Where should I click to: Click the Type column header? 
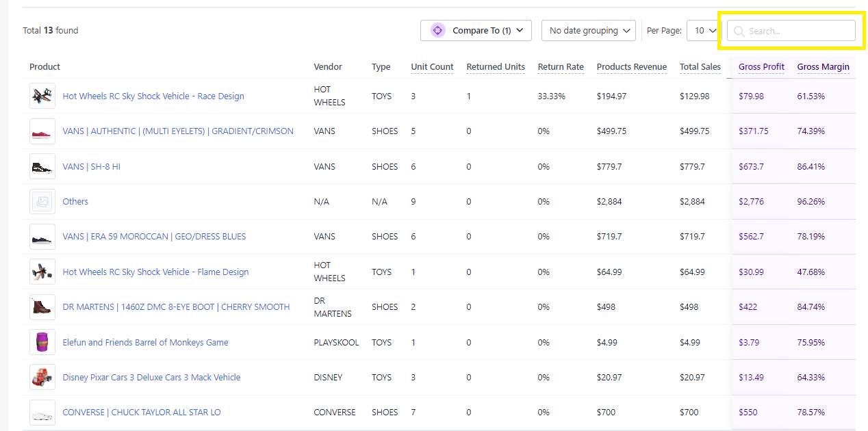[381, 67]
